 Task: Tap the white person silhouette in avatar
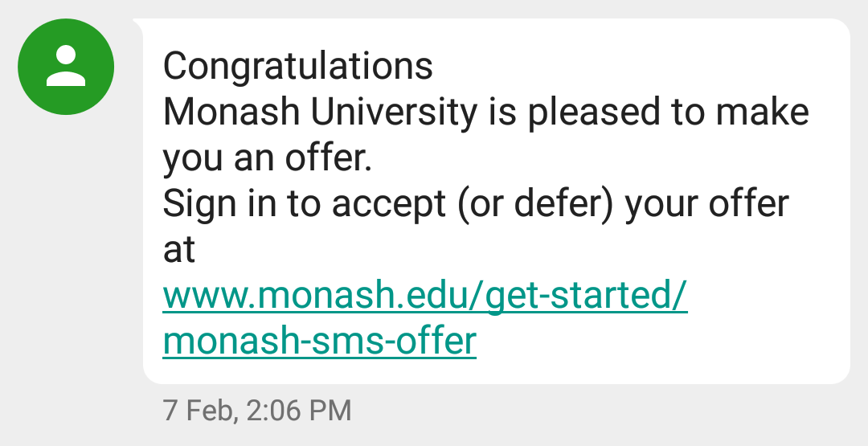[66, 66]
